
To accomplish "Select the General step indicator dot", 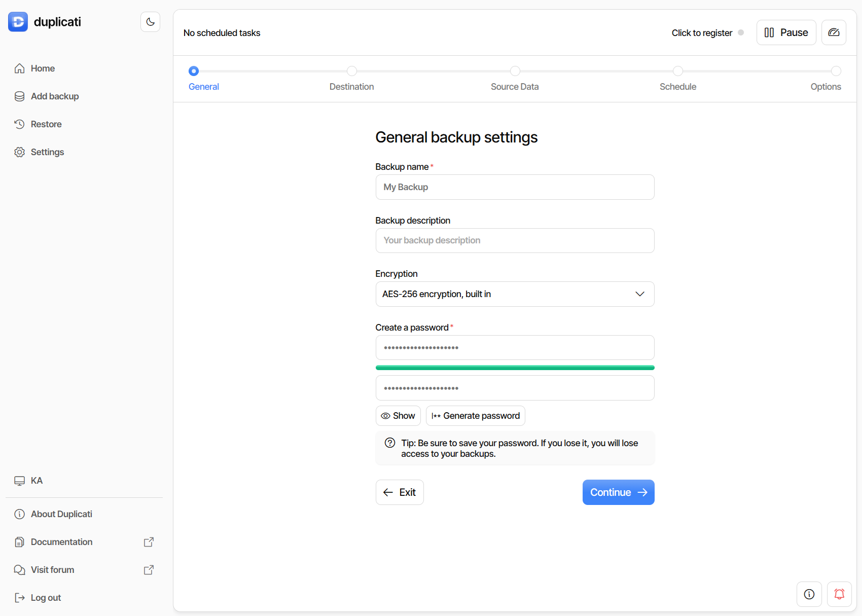I will tap(193, 71).
